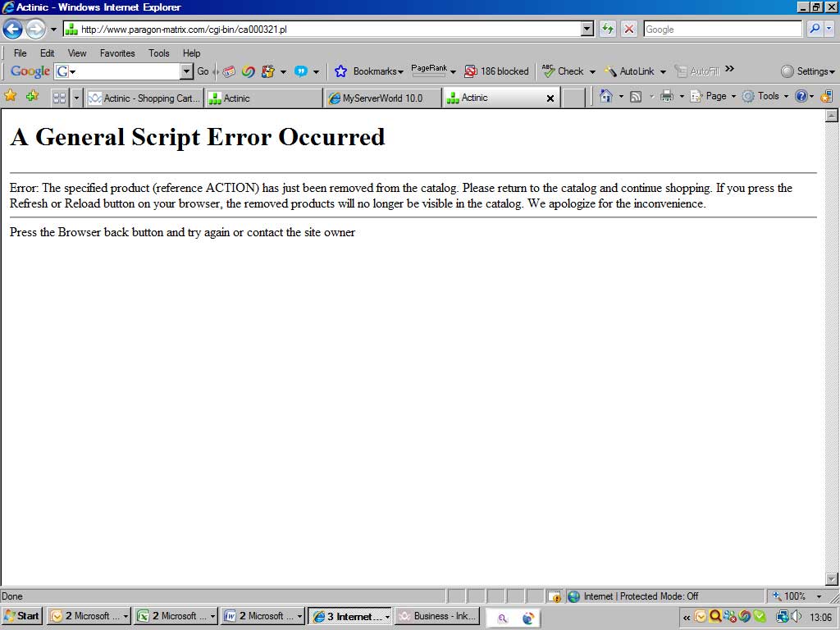The width and height of the screenshot is (840, 630).
Task: Click the Print icon
Action: [666, 97]
